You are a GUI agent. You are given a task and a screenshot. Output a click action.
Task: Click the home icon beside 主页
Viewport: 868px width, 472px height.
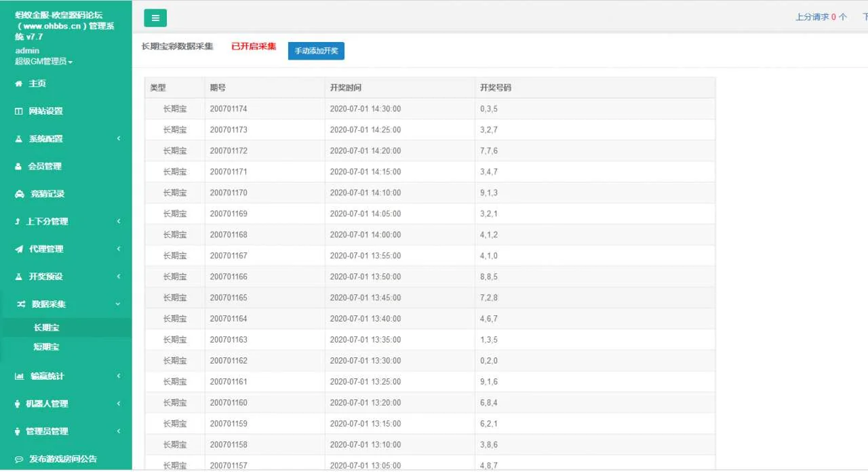coord(19,83)
